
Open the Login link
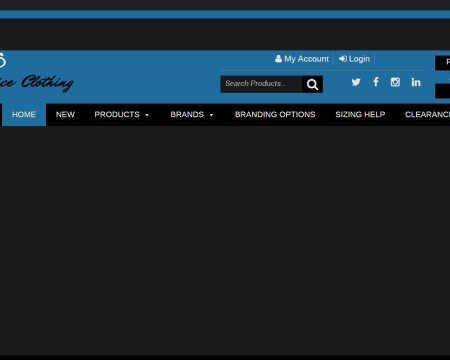click(355, 59)
